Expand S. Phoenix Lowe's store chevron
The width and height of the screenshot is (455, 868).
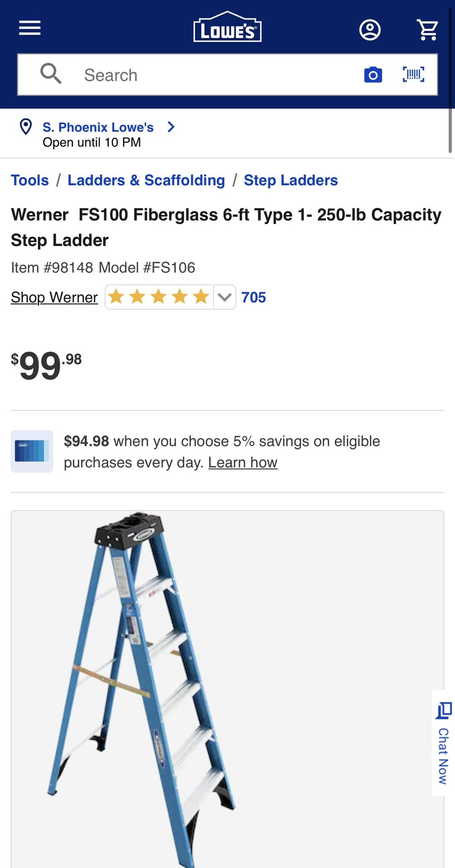point(171,127)
